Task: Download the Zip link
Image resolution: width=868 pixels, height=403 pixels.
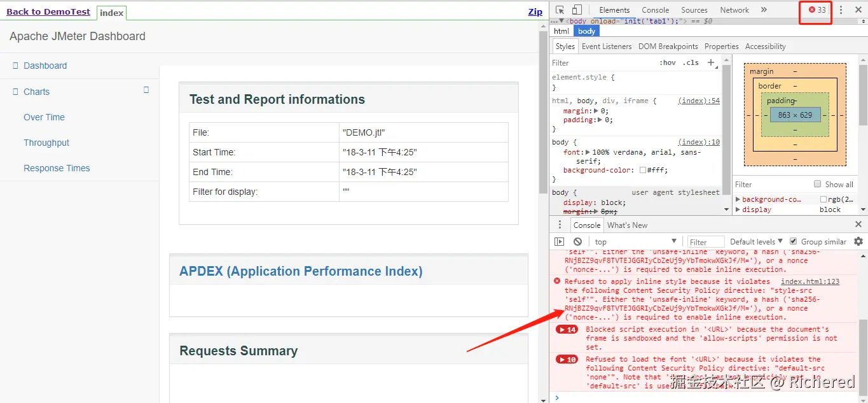Action: tap(535, 11)
